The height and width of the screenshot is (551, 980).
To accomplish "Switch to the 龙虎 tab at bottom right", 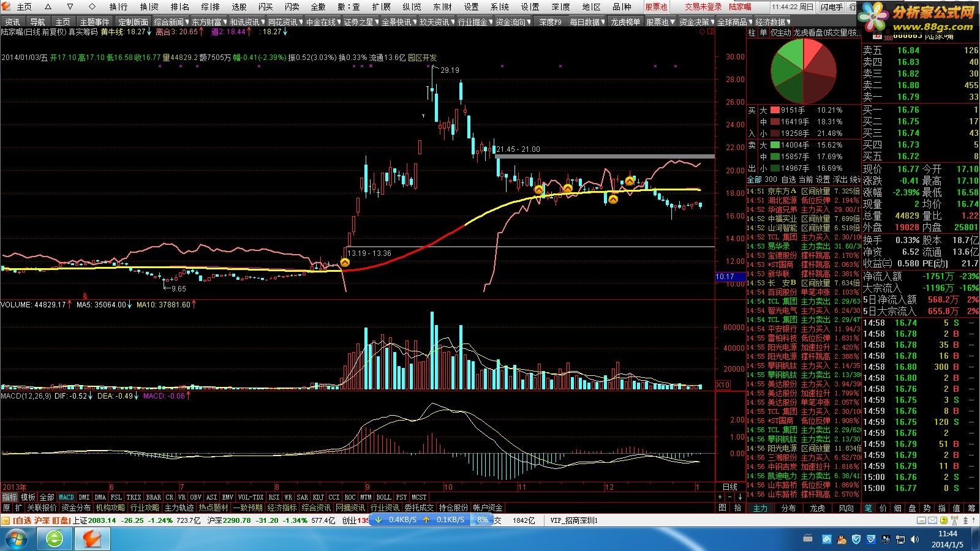I will (817, 508).
